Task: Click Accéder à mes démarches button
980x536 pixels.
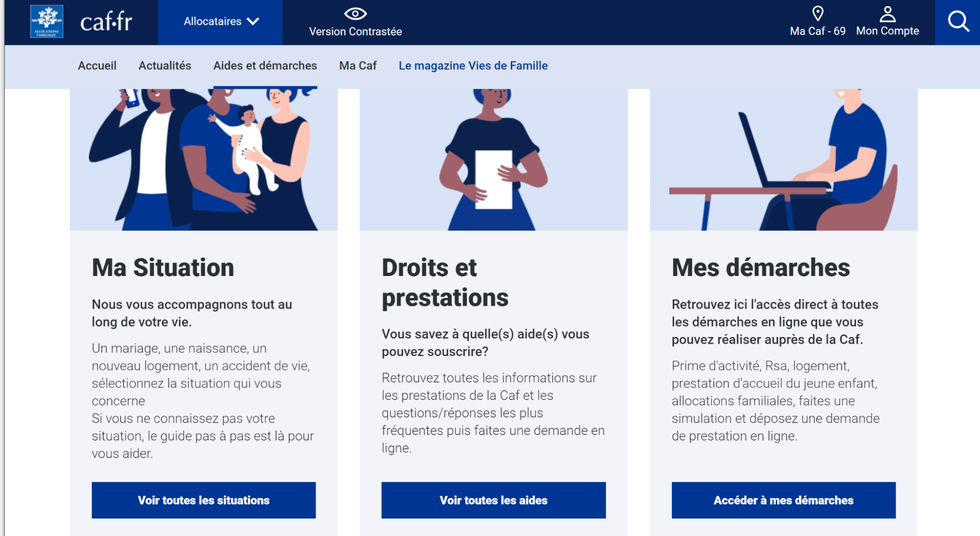Action: coord(783,500)
